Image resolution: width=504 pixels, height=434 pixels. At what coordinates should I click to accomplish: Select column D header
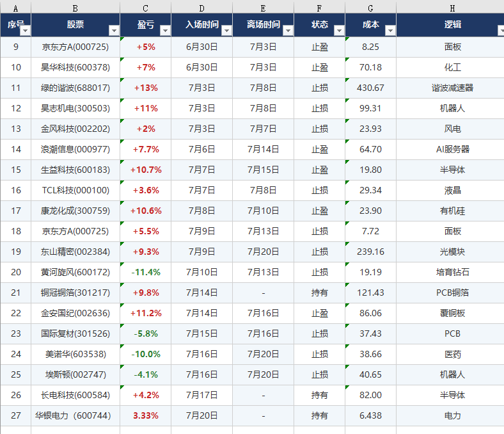point(202,8)
